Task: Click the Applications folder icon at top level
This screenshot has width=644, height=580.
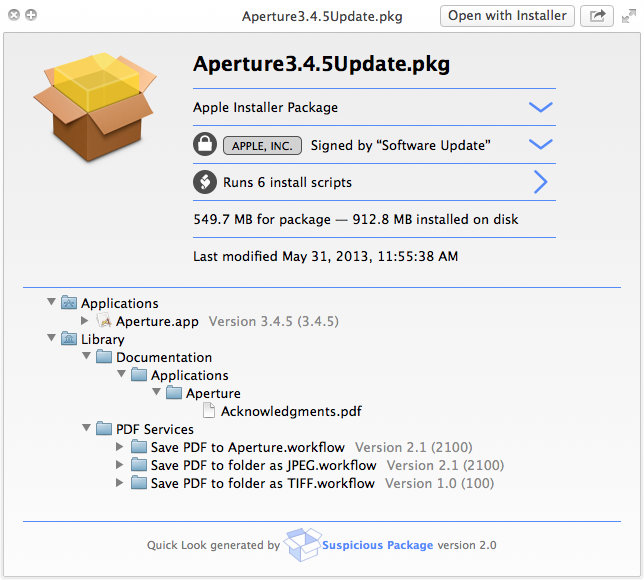Action: click(69, 303)
